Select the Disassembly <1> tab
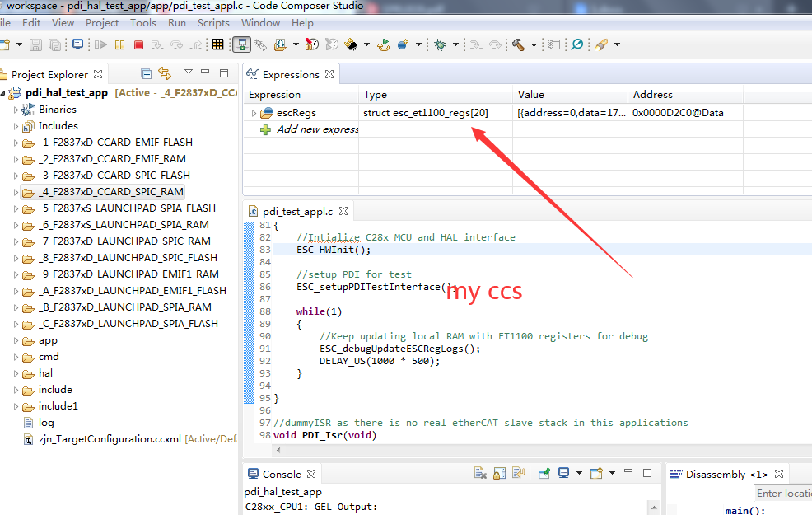812x515 pixels. (x=726, y=474)
